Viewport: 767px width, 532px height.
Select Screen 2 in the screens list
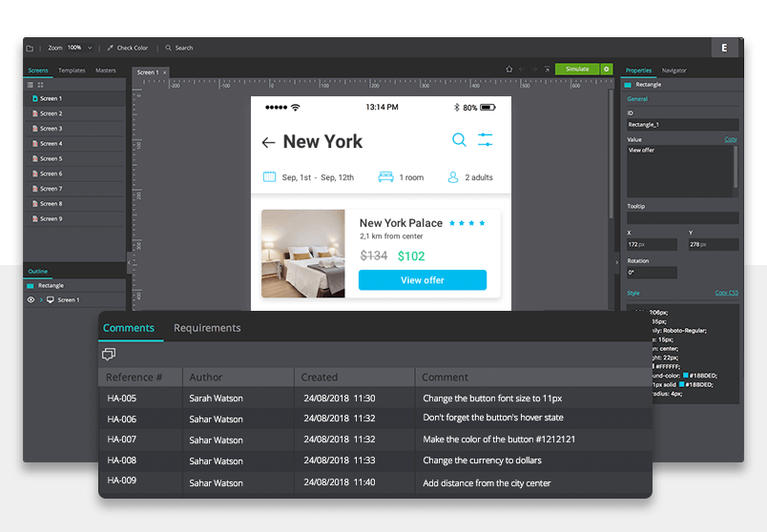click(74, 113)
